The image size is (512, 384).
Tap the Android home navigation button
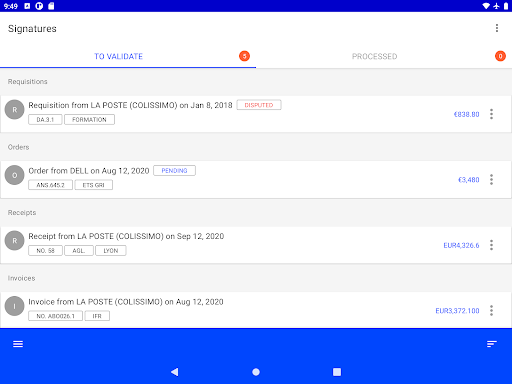click(x=256, y=372)
